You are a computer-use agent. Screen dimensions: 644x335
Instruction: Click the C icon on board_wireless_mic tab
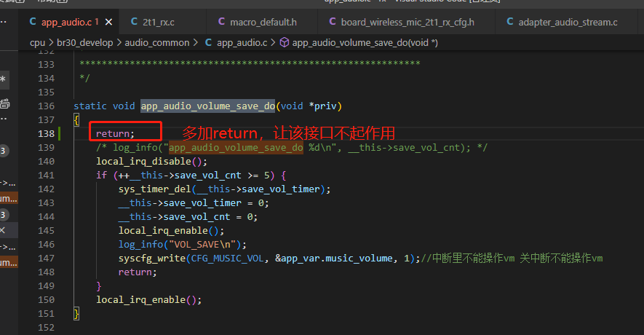click(333, 21)
